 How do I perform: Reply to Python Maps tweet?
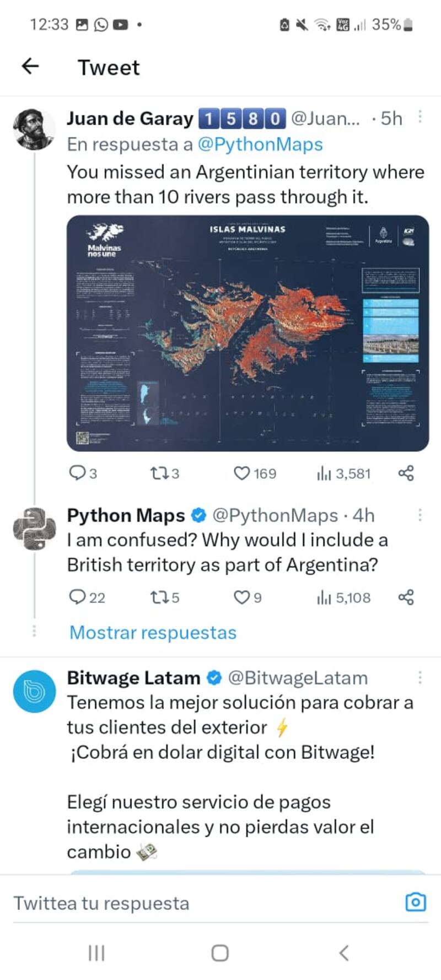coord(78,597)
